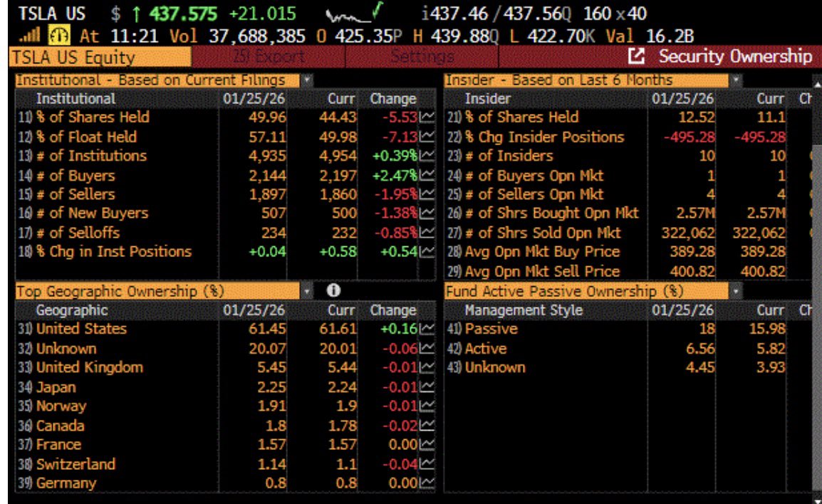
Task: Click the Security Ownership title
Action: 735,56
